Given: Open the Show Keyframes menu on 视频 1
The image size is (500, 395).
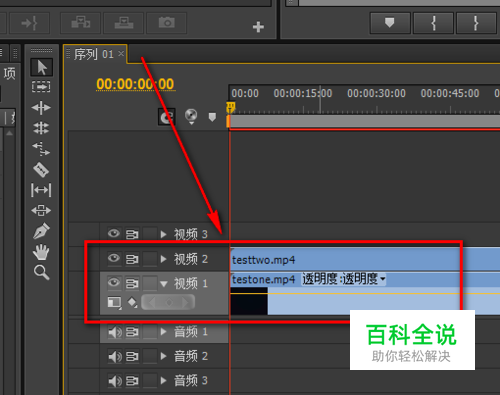Looking at the screenshot, I should (x=132, y=303).
